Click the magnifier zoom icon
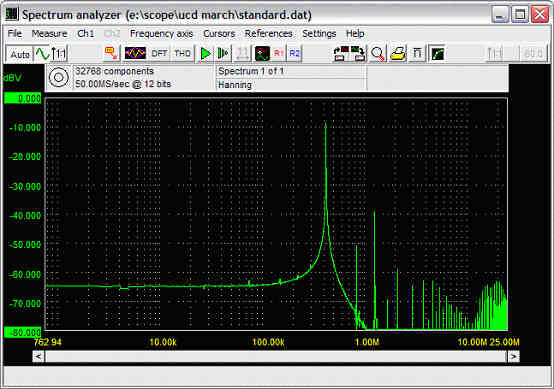This screenshot has width=554, height=389. coord(377,54)
